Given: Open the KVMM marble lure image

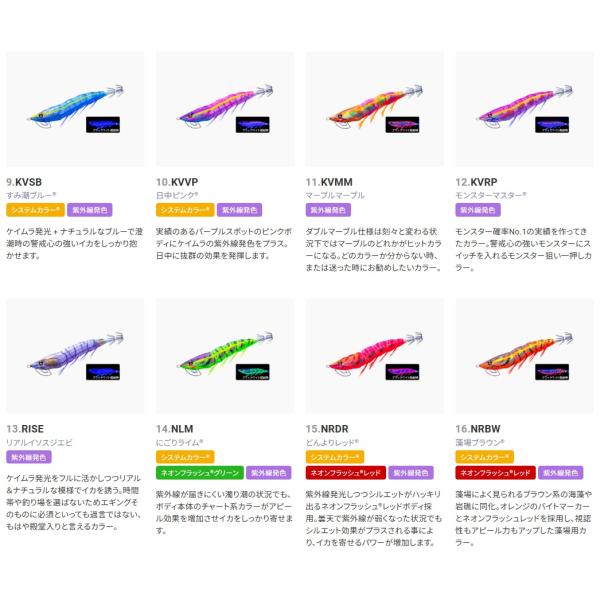Looking at the screenshot, I should 375,109.
